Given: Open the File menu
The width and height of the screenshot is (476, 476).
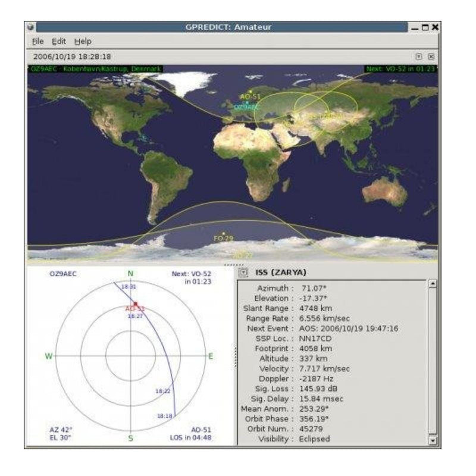Looking at the screenshot, I should (37, 41).
